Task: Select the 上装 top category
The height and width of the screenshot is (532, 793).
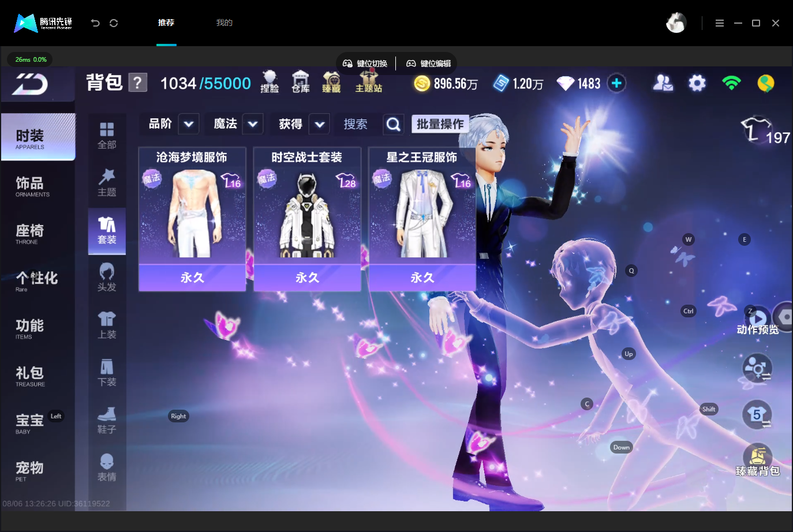Action: (x=107, y=325)
